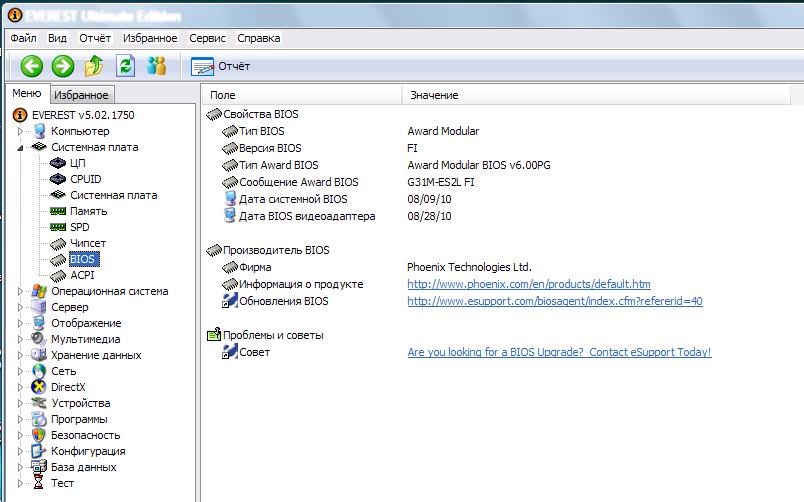Image resolution: width=804 pixels, height=502 pixels.
Task: Switch to the Избранное tab
Action: click(x=81, y=95)
